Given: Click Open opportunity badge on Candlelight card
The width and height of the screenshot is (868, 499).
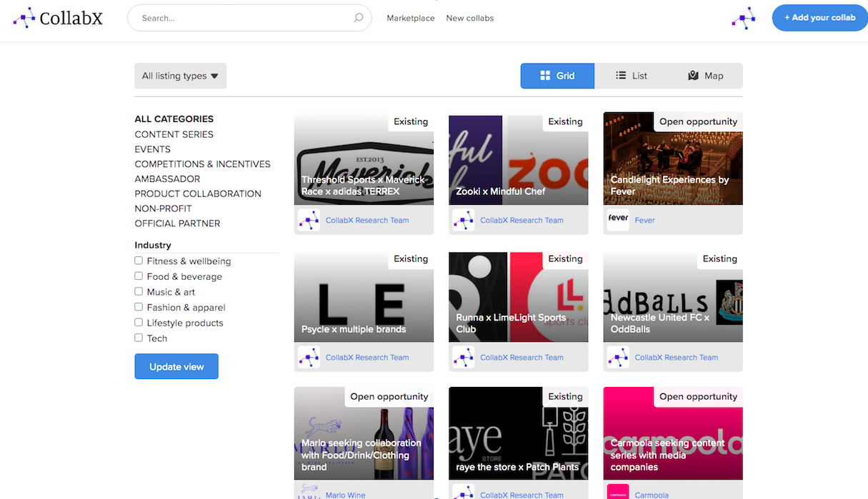Looking at the screenshot, I should pyautogui.click(x=698, y=121).
